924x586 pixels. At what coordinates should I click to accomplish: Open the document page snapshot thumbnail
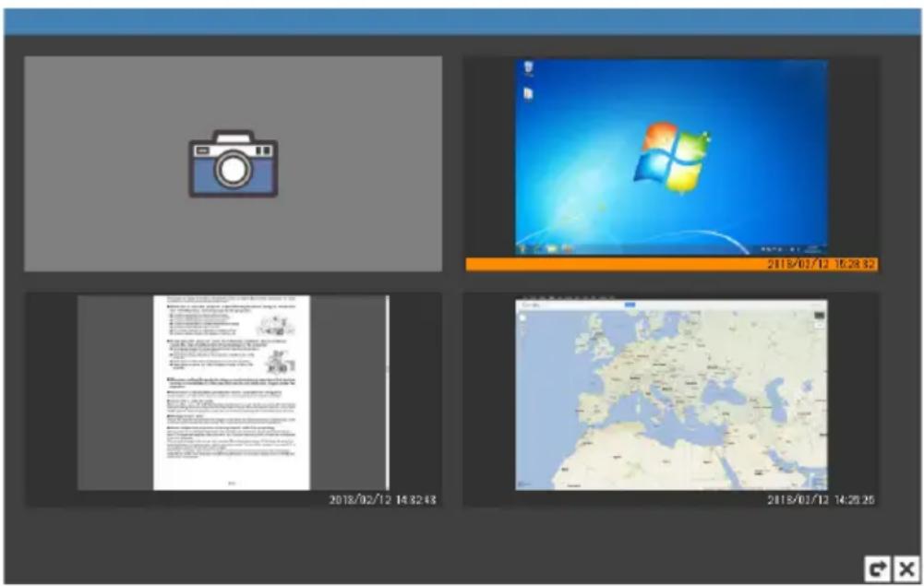click(x=234, y=393)
